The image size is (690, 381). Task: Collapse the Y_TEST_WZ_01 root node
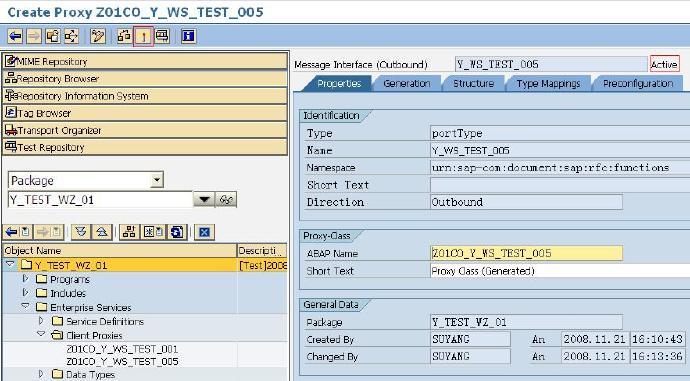[10, 264]
